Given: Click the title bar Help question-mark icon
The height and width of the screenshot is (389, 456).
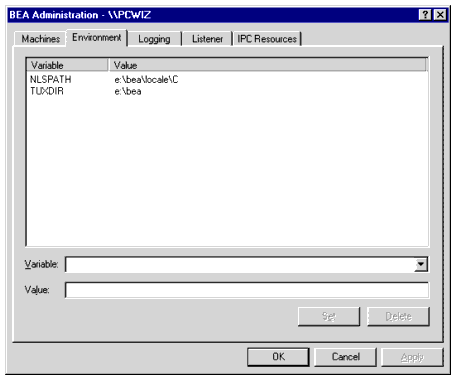Looking at the screenshot, I should [425, 15].
